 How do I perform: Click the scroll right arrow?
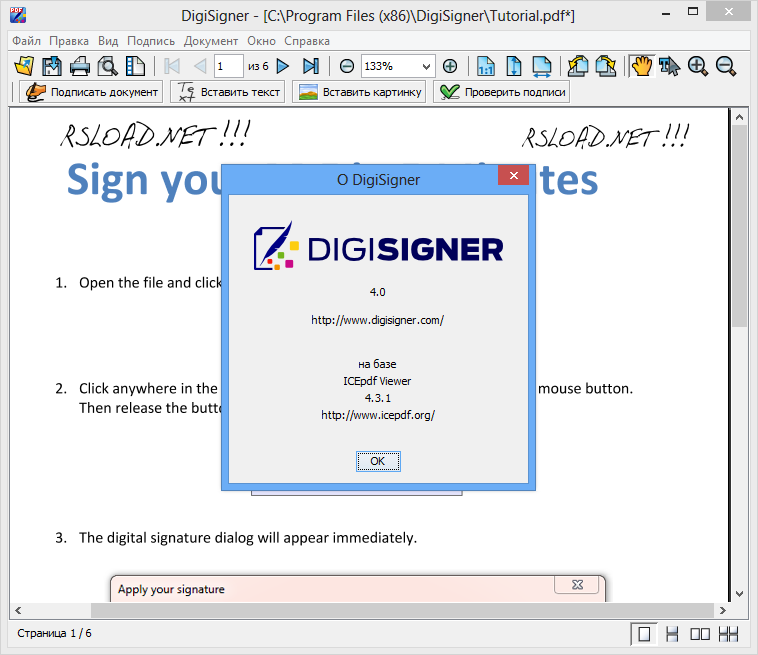(x=722, y=610)
